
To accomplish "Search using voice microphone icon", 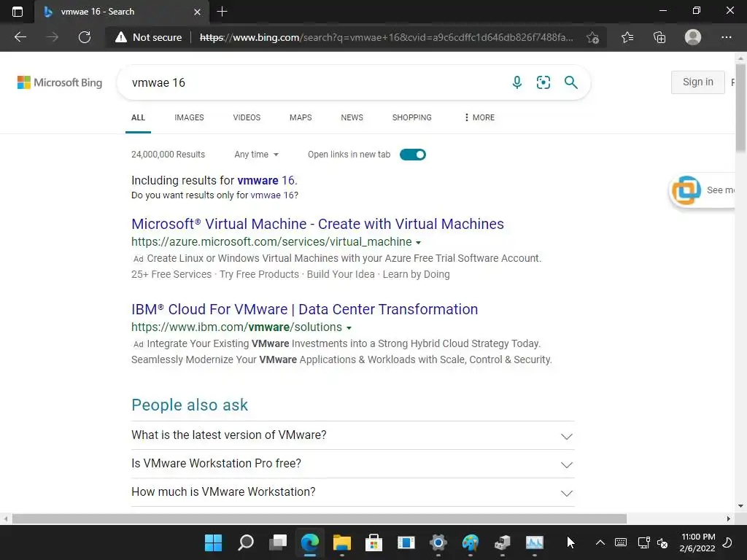I will click(x=517, y=82).
